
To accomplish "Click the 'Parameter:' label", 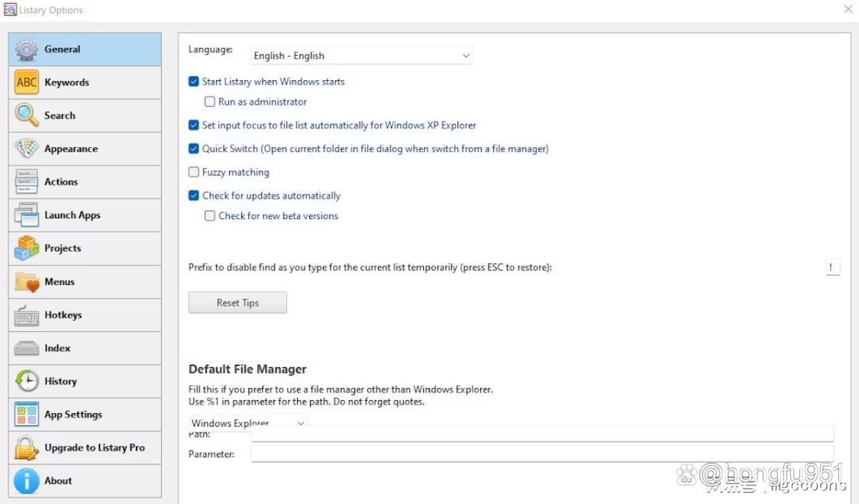I will point(212,454).
